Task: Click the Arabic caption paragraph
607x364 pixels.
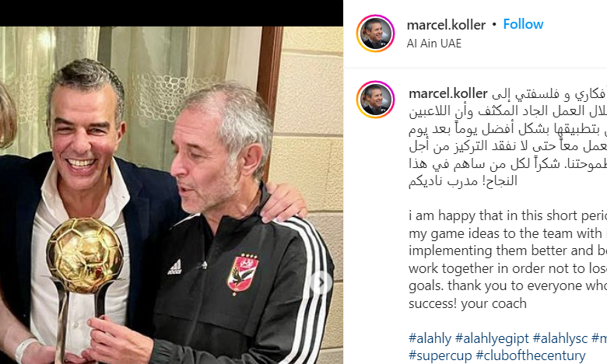Action: (507, 137)
